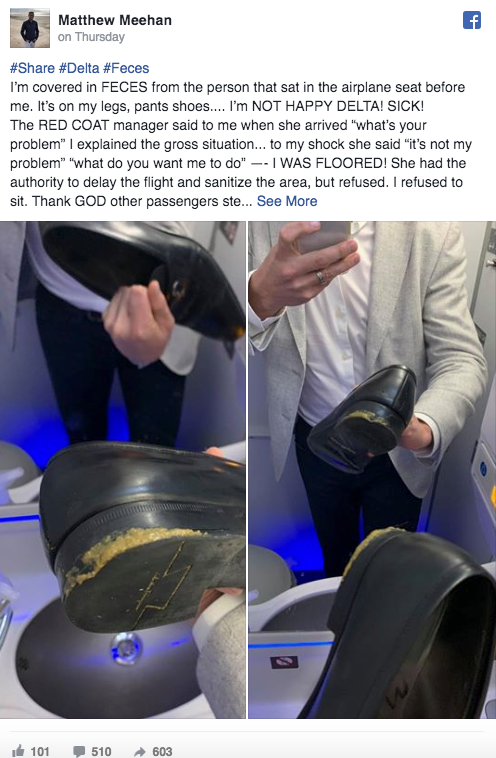Viewport: 496px width, 758px height.
Task: Click the 101 likes count
Action: coord(40,751)
